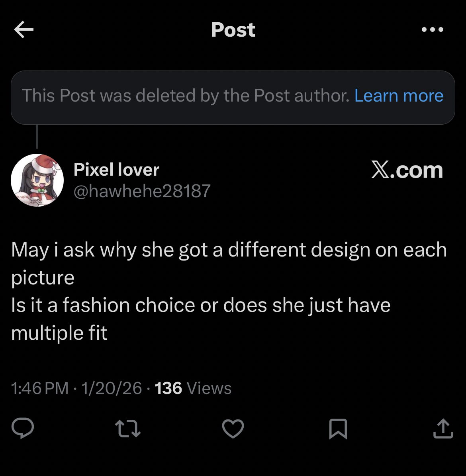Open the three-dot more options menu

pos(433,29)
